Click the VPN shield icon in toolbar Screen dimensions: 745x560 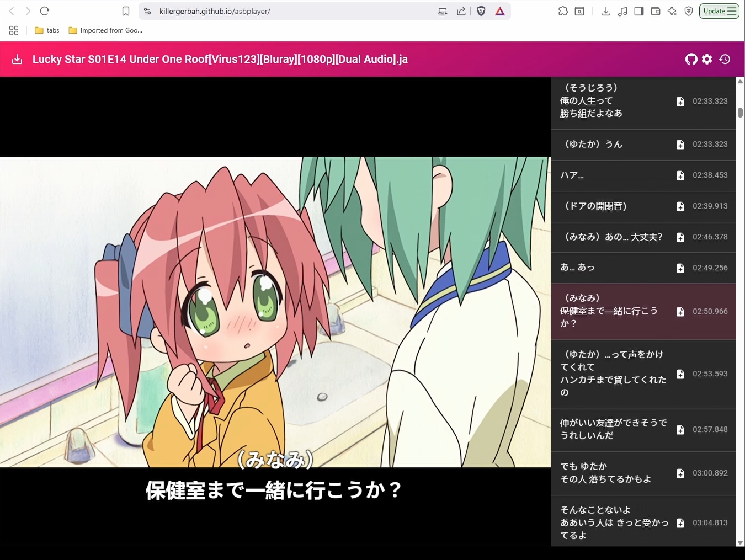(689, 11)
